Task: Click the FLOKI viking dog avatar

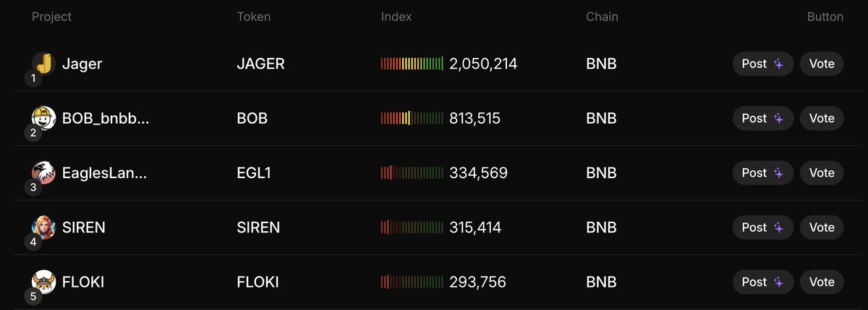Action: point(44,282)
